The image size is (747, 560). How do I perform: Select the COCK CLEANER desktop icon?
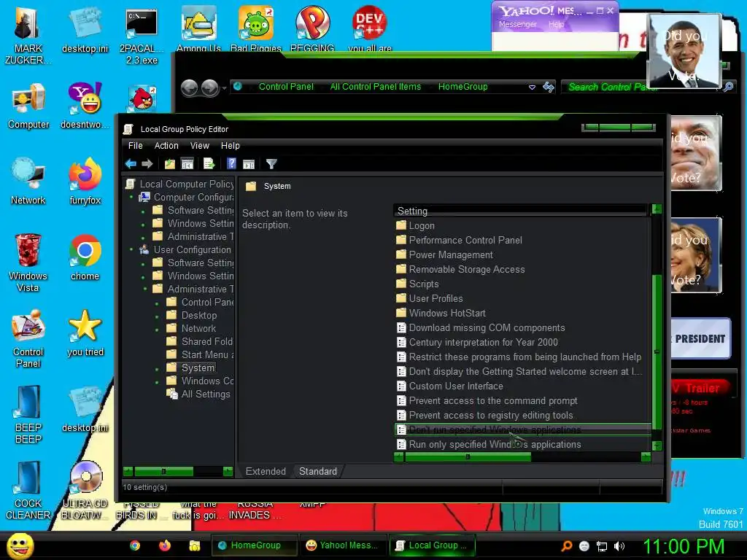pyautogui.click(x=28, y=491)
